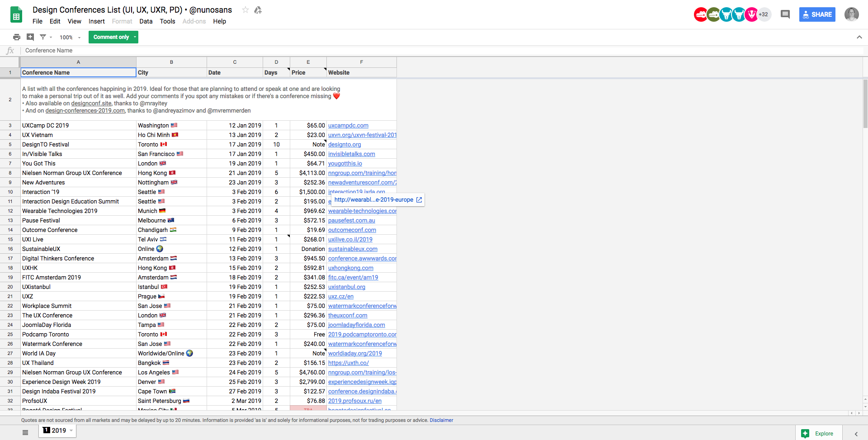The width and height of the screenshot is (868, 440).
Task: Click the green collaborator avatar
Action: click(713, 14)
